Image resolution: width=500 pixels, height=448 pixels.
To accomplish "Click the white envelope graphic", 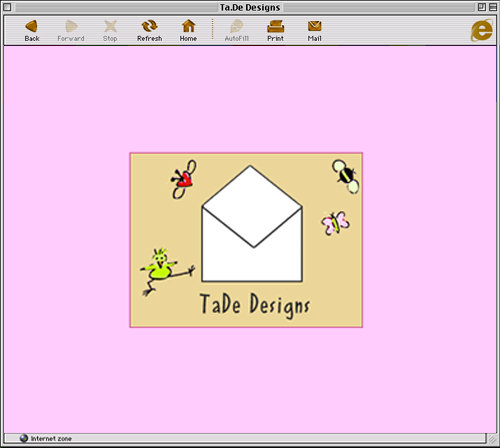I will click(252, 224).
